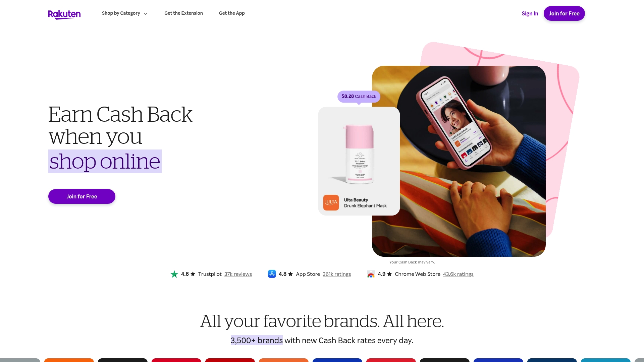Click the green Trustpilot star icon

[174, 274]
